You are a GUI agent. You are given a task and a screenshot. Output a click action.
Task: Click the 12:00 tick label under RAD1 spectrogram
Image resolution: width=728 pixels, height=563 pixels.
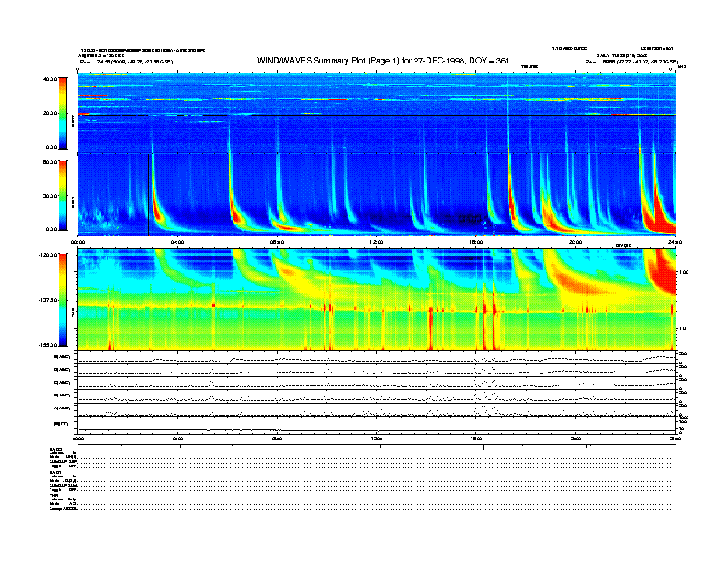[377, 242]
